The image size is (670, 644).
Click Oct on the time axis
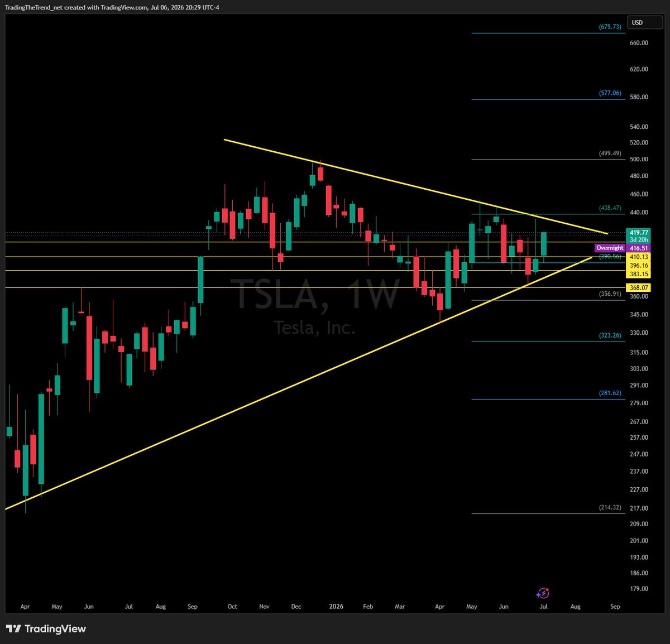(232, 607)
